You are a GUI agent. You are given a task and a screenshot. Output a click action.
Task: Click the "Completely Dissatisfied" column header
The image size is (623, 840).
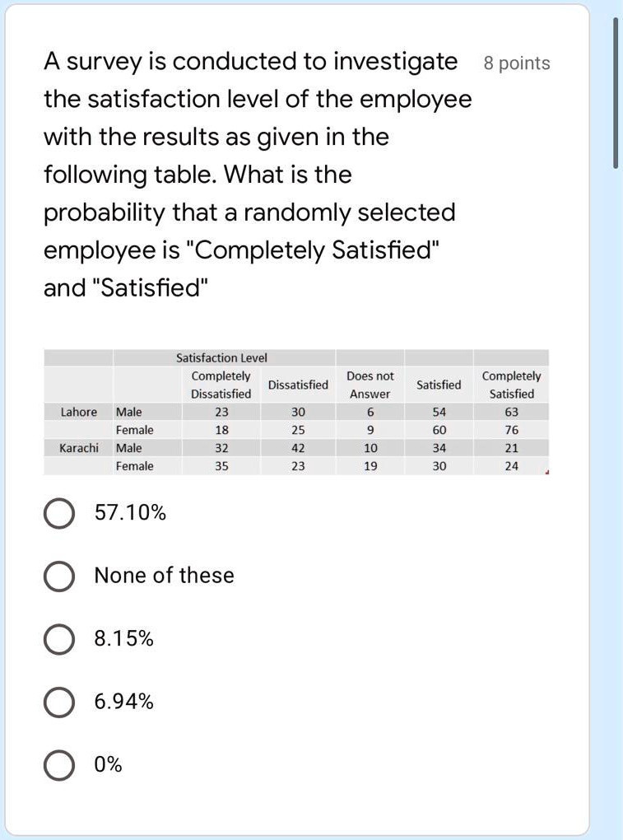click(221, 385)
